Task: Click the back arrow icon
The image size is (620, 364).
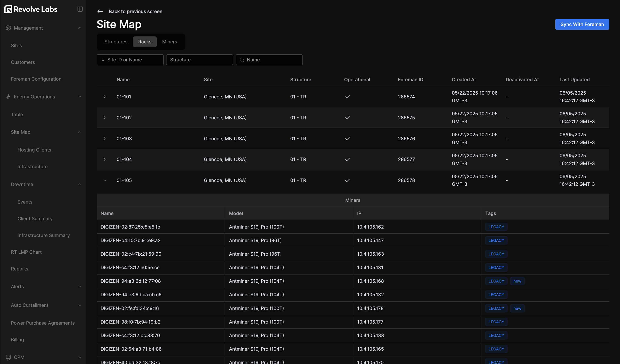Action: (x=100, y=11)
